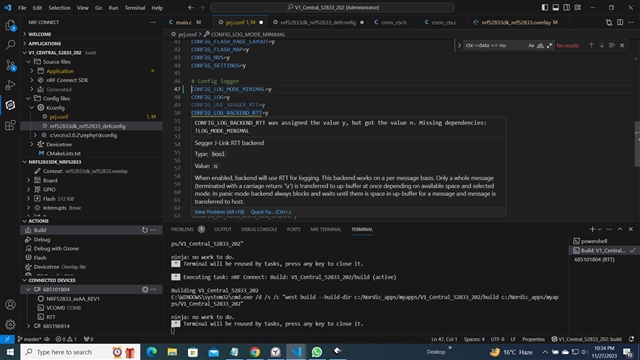Viewport: 640px width, 360px height.
Task: Toggle primary side bar layout button
Action: 545,7
